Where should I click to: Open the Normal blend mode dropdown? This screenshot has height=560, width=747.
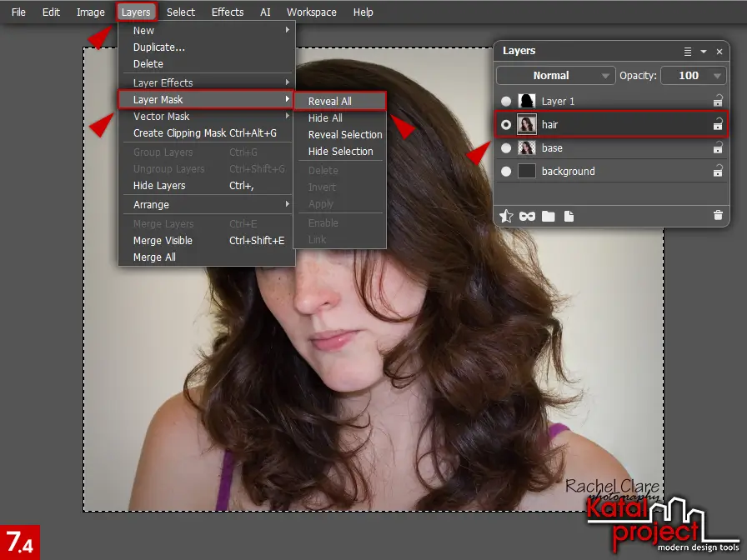pos(554,75)
